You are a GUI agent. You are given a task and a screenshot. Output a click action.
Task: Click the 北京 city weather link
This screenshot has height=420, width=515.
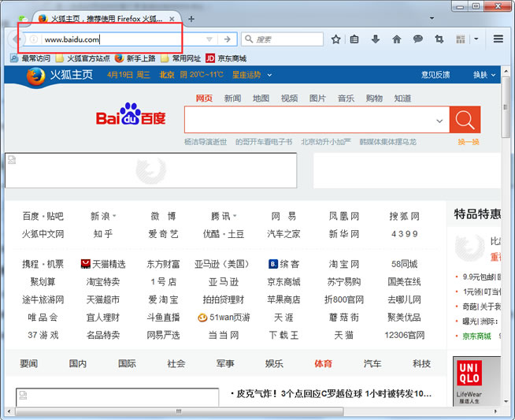click(167, 75)
